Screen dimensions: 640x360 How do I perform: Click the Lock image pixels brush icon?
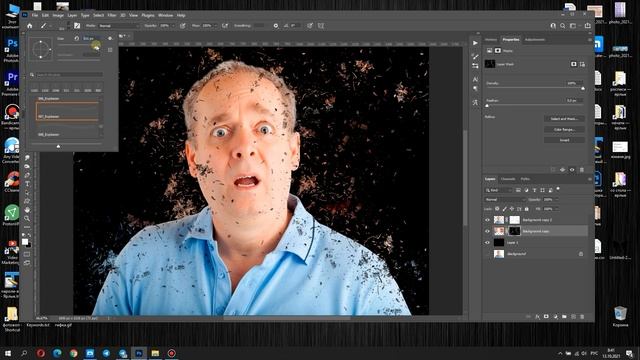504,209
